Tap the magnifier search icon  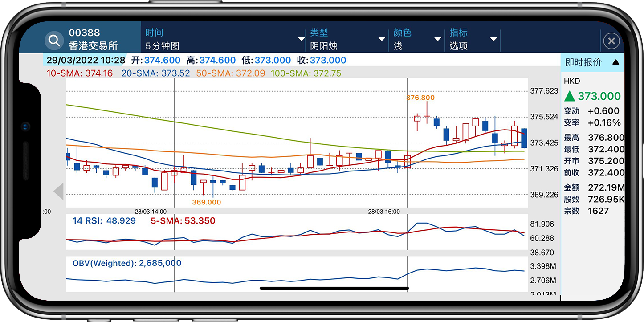click(x=54, y=41)
